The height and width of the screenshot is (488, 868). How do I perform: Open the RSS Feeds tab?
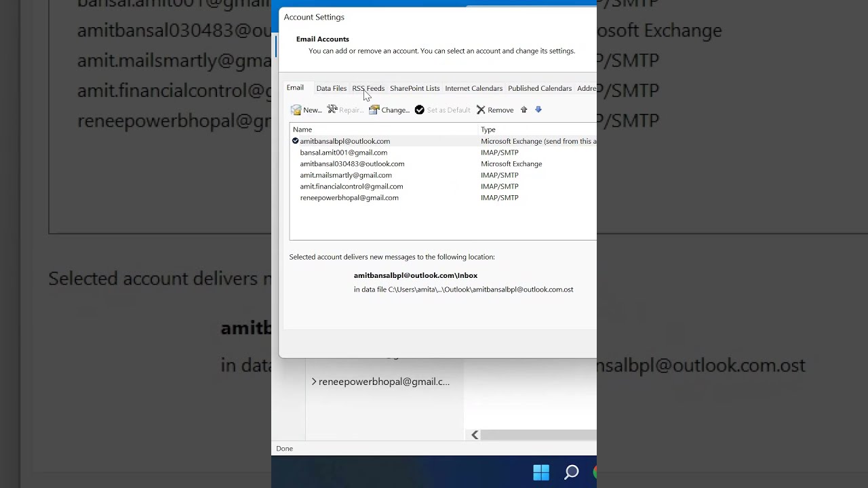368,88
